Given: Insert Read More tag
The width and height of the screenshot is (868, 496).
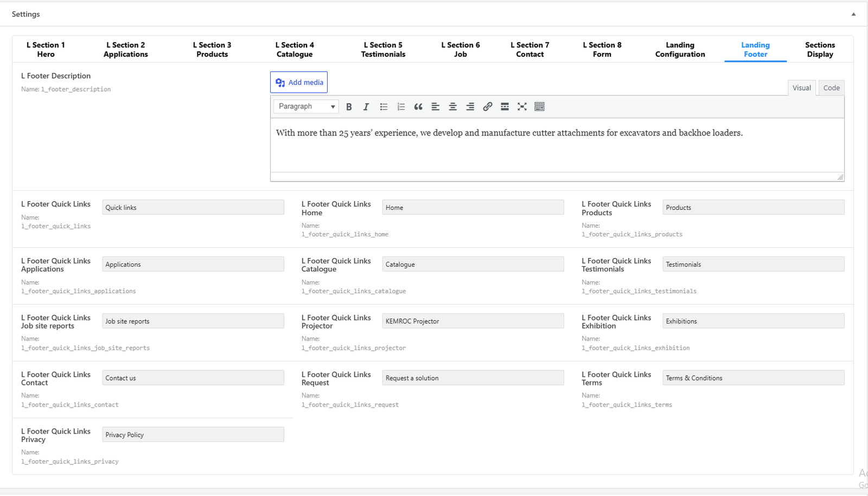Looking at the screenshot, I should (x=505, y=107).
